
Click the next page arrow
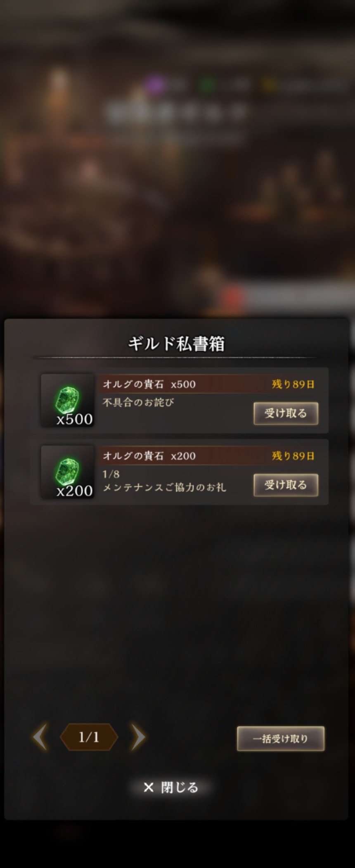pos(138,737)
